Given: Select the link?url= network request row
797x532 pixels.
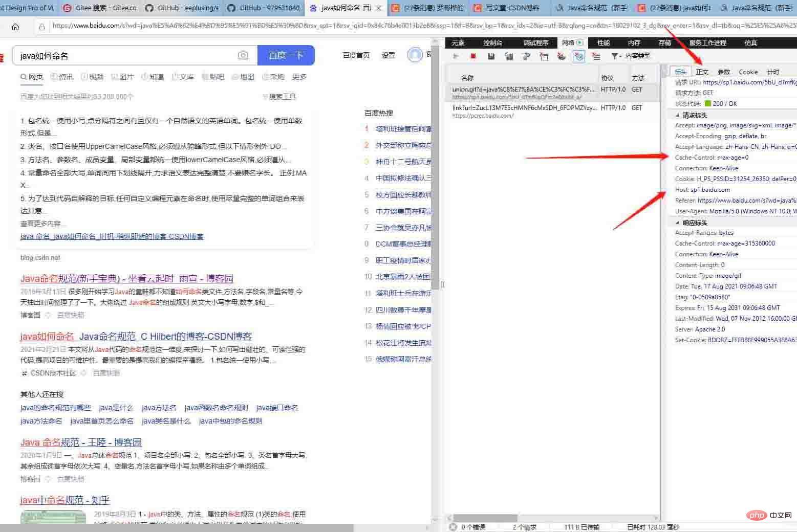Looking at the screenshot, I should [x=552, y=112].
